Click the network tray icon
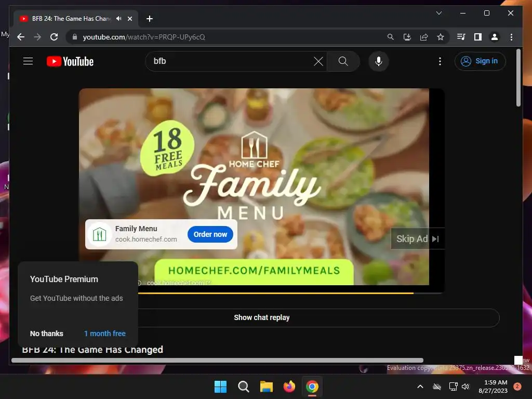532x399 pixels. tap(453, 387)
